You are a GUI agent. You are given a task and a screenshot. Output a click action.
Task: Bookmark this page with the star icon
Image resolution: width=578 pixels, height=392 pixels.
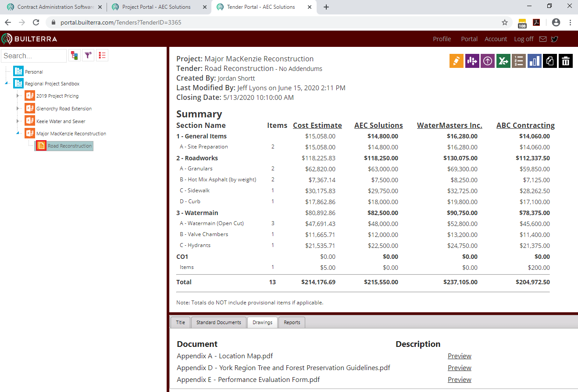505,22
